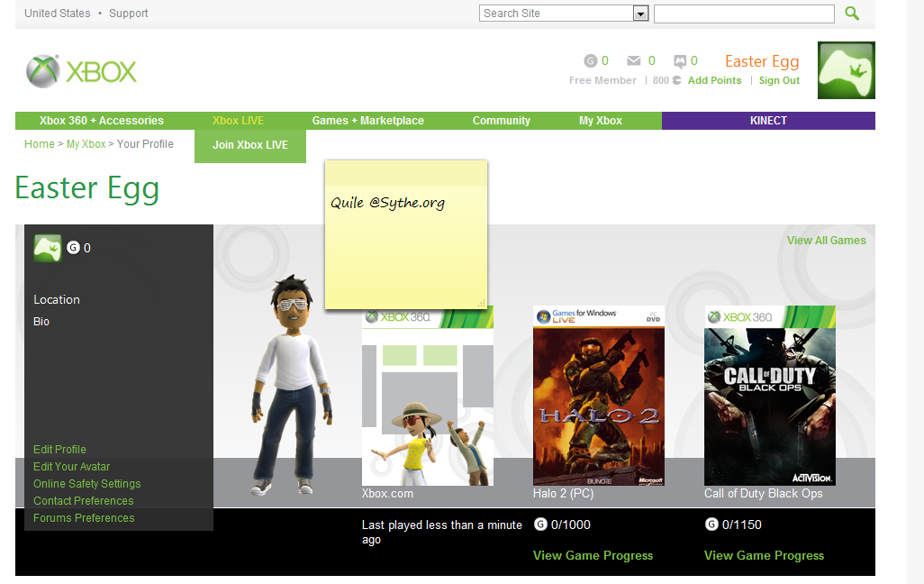Click the search text input field
The image size is (924, 584).
[x=744, y=14]
